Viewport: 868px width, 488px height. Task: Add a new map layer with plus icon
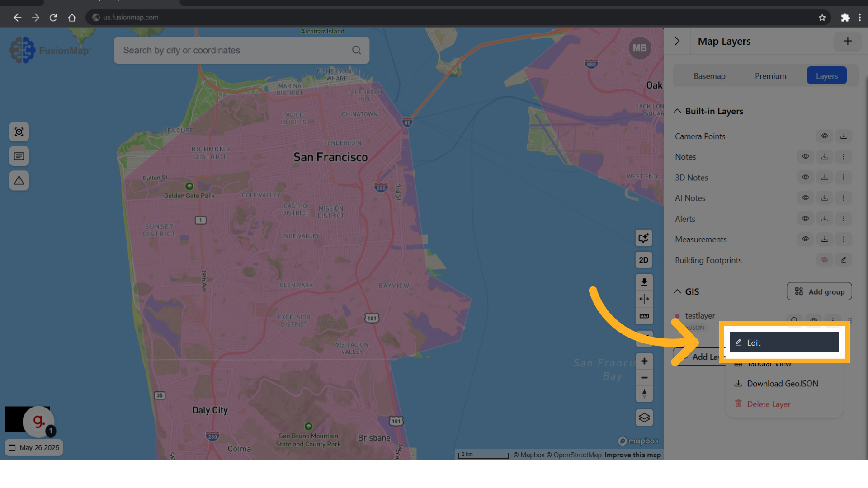click(848, 41)
